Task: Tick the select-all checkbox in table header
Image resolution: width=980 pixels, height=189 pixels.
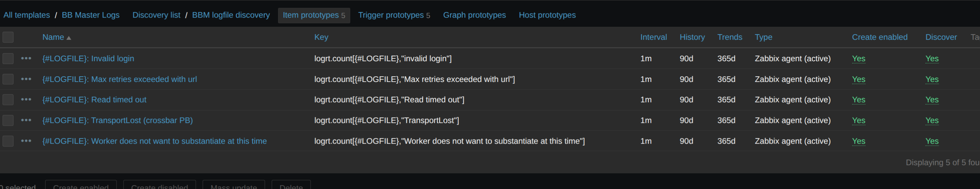Action: [8, 37]
